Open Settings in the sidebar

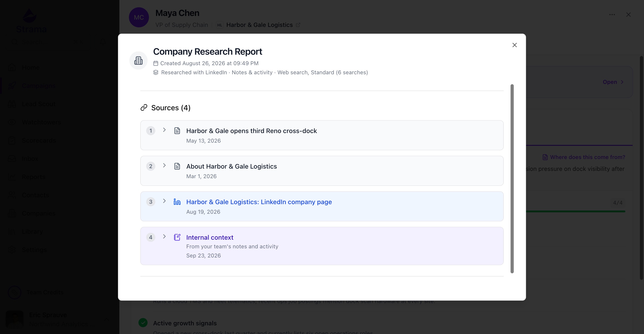pyautogui.click(x=34, y=250)
